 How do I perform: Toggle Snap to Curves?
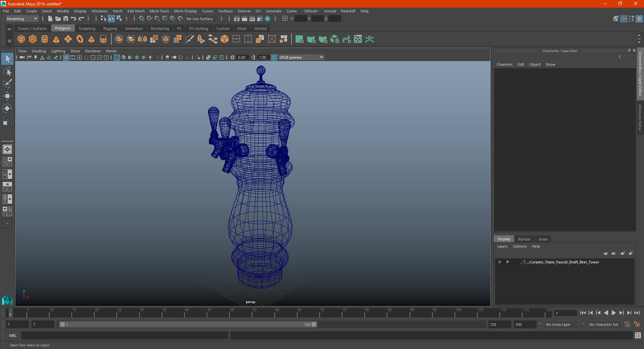pyautogui.click(x=150, y=19)
